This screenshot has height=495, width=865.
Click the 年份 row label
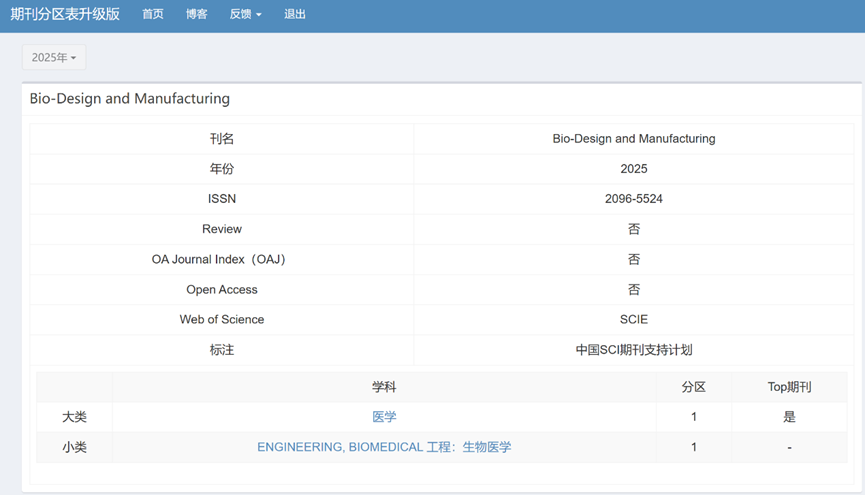click(222, 169)
